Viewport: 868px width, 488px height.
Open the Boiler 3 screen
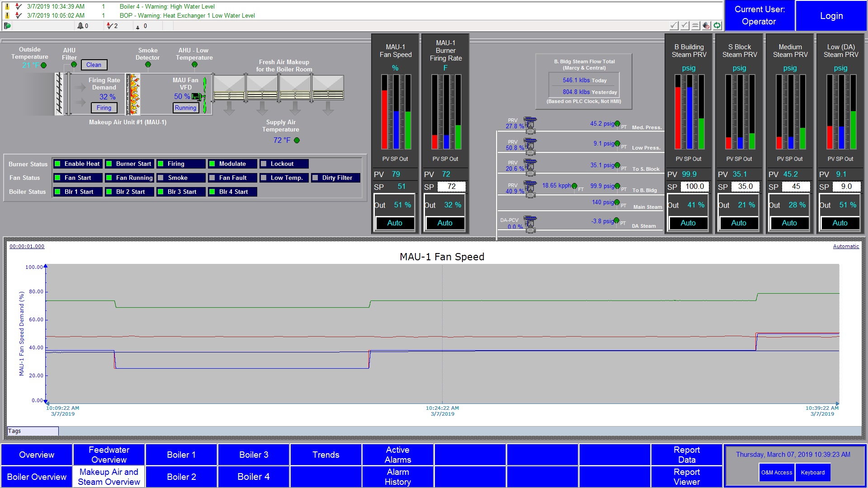pyautogui.click(x=254, y=455)
